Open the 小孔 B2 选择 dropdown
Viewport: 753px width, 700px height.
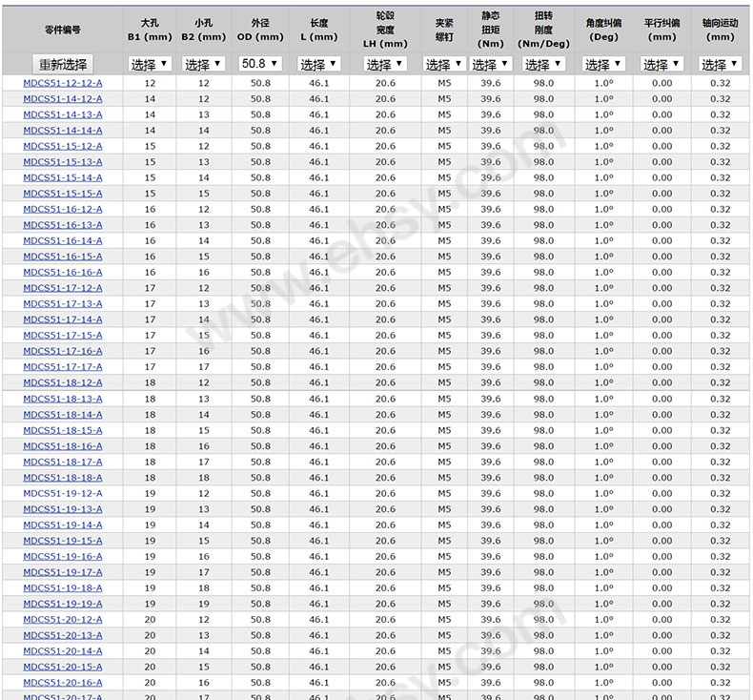204,64
